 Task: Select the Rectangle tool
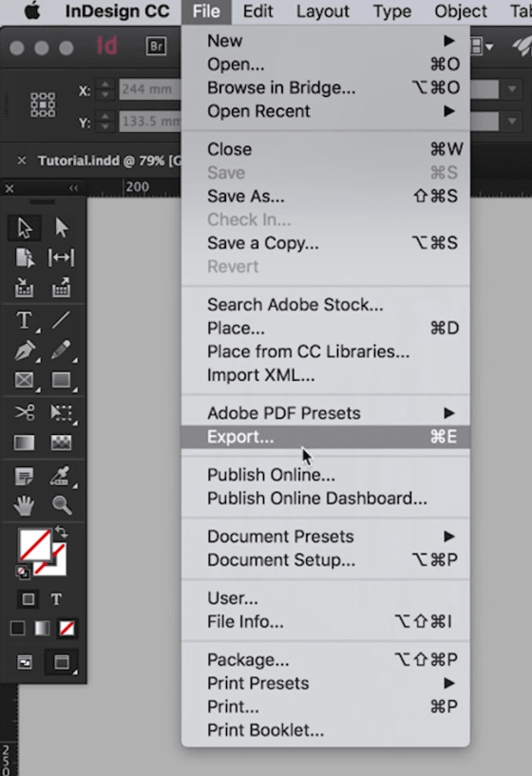click(61, 380)
